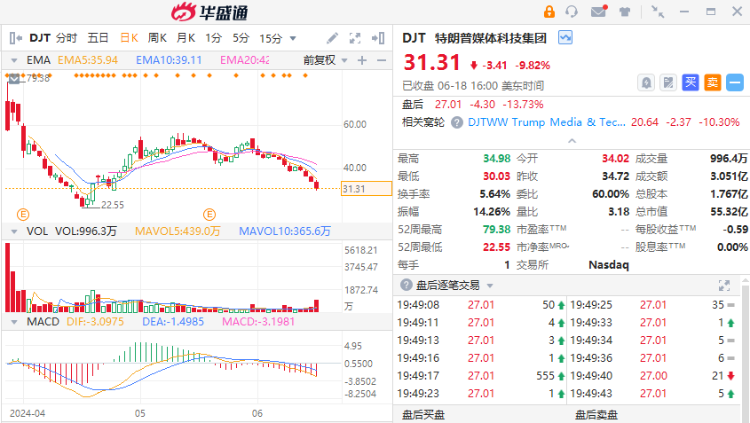The height and width of the screenshot is (423, 750).
Task: Select the pencil drawing tool
Action: point(332,38)
